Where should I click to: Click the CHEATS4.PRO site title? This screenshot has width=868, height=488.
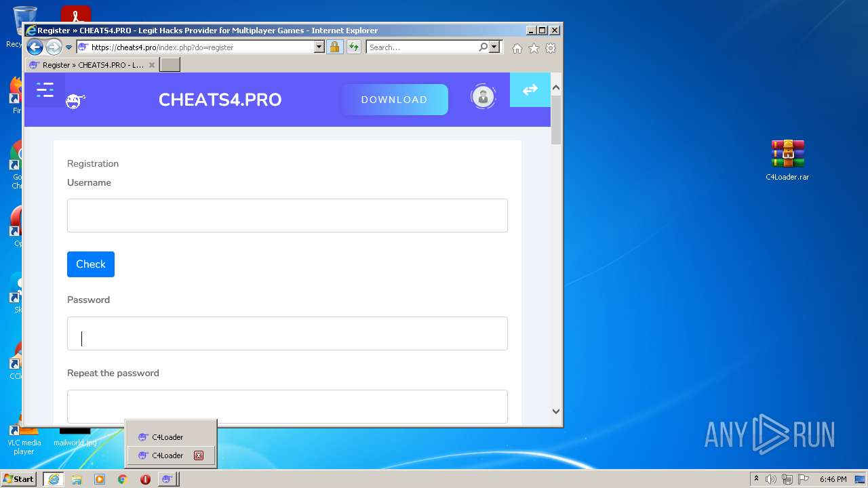[220, 100]
